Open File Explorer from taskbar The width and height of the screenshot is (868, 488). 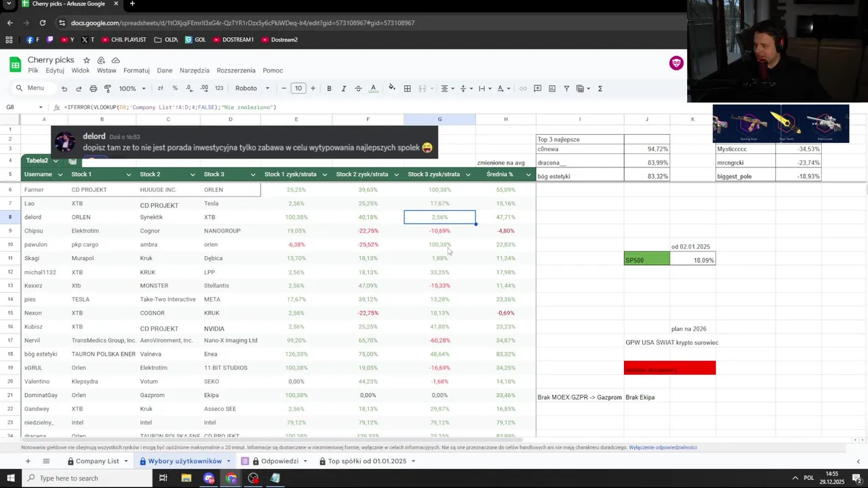[186, 478]
